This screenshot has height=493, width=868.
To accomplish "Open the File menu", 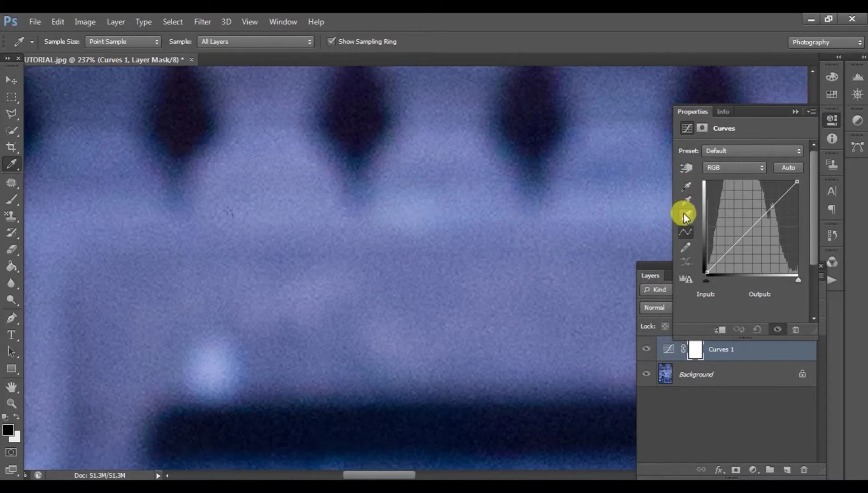I will click(35, 22).
